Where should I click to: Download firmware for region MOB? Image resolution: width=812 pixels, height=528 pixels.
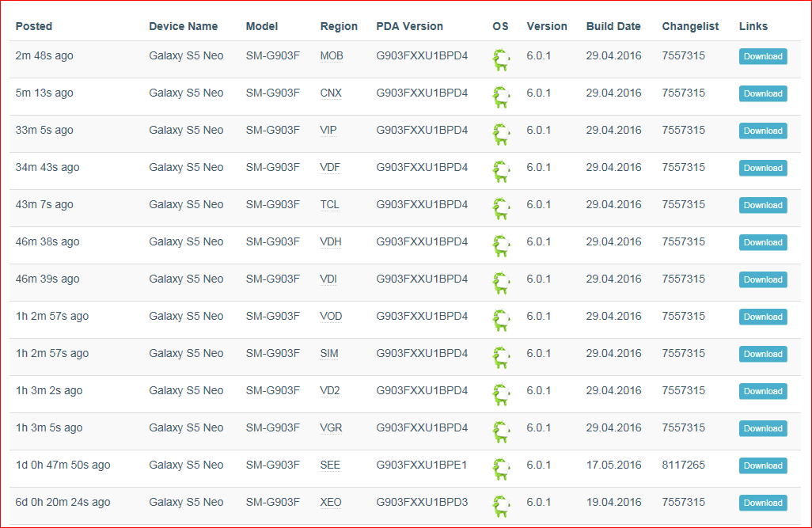point(763,56)
